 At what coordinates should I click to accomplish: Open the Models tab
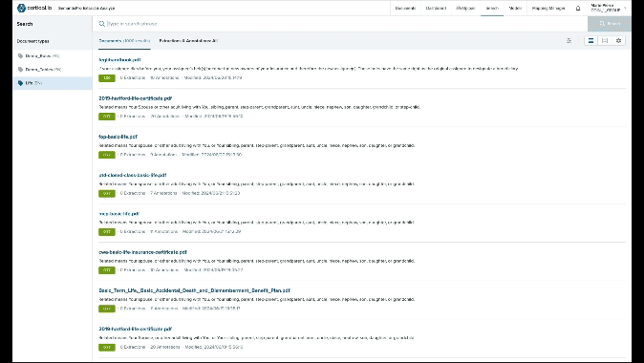point(515,8)
